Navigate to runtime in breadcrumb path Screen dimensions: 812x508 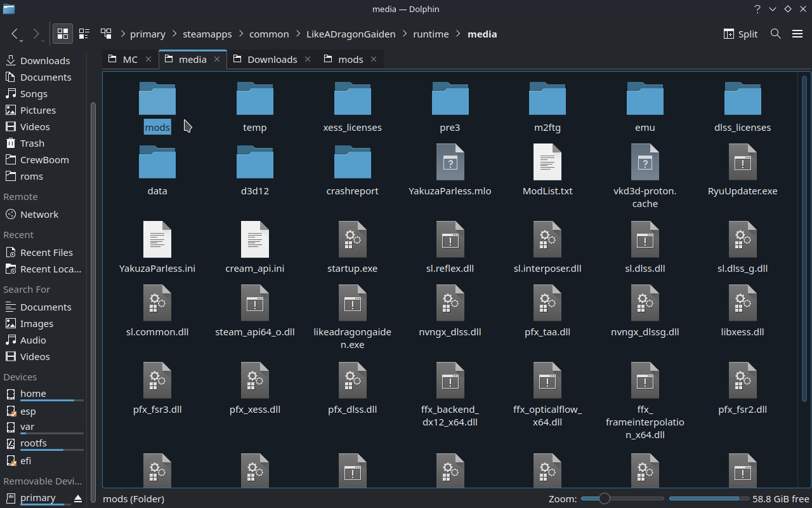(x=431, y=34)
